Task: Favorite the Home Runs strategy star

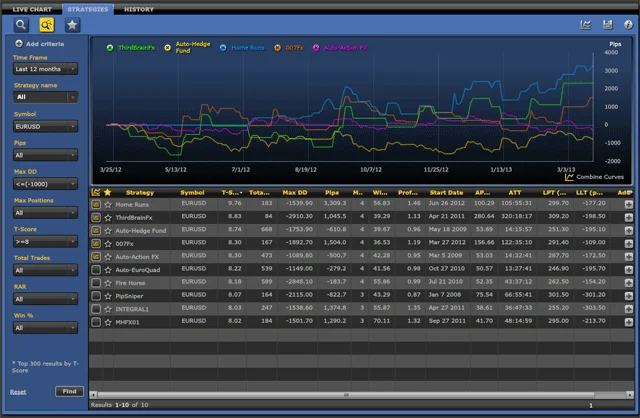Action: point(108,205)
